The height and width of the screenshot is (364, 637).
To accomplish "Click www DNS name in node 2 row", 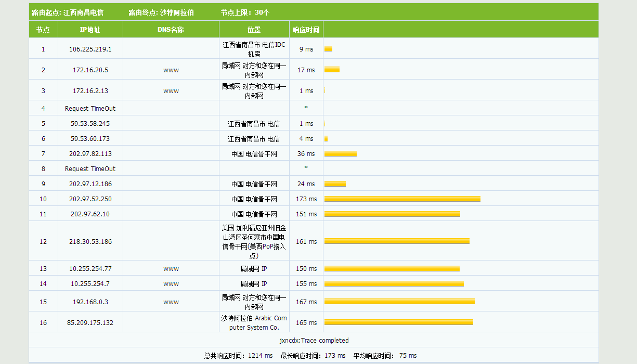I will 171,70.
